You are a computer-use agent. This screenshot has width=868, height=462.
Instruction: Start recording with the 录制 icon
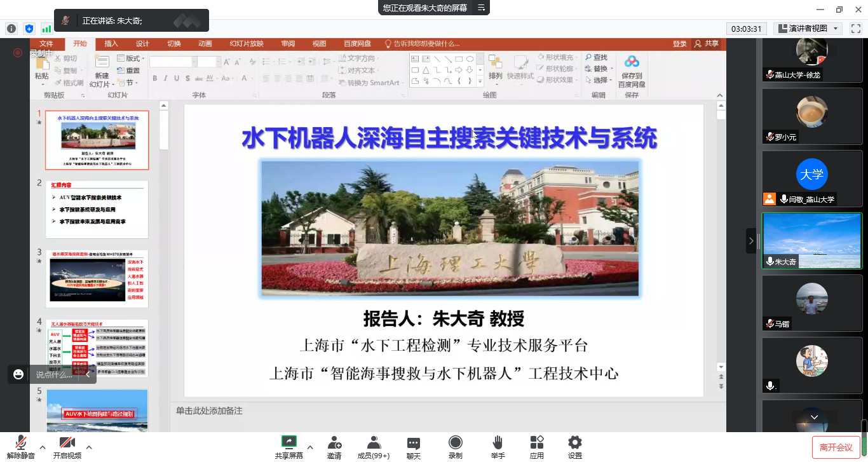coord(455,442)
